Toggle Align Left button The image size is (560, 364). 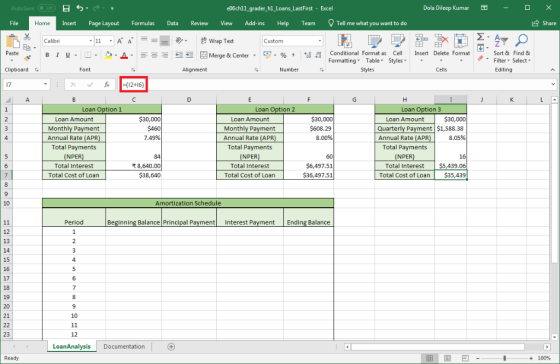[144, 55]
